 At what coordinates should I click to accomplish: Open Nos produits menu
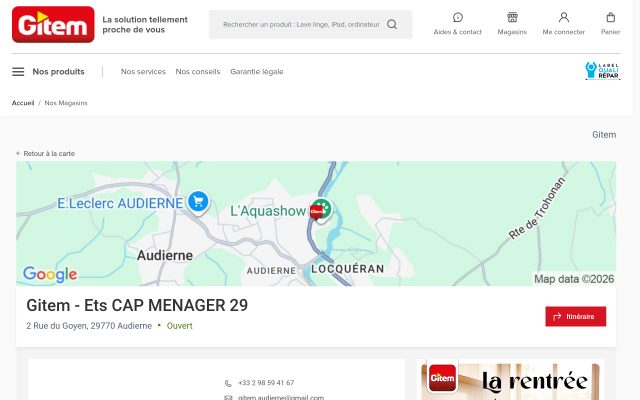pyautogui.click(x=58, y=72)
